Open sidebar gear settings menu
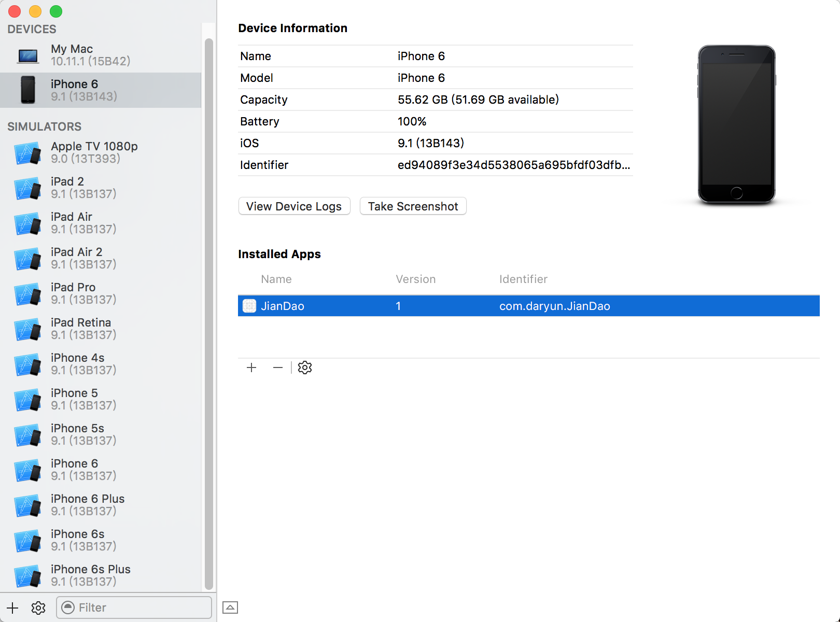Image resolution: width=840 pixels, height=622 pixels. pyautogui.click(x=38, y=607)
